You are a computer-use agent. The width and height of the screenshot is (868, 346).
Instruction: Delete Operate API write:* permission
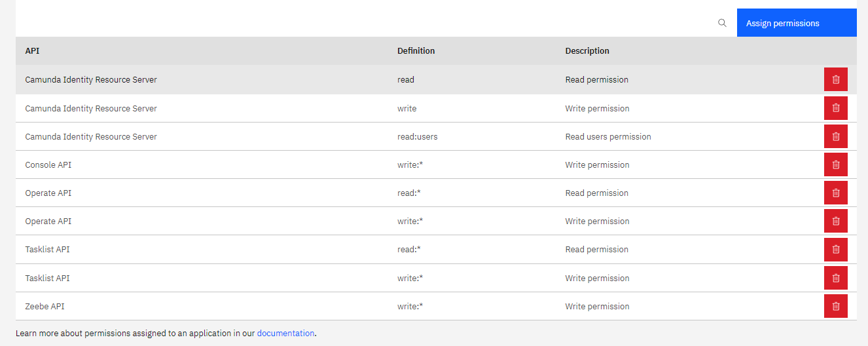[x=835, y=221]
